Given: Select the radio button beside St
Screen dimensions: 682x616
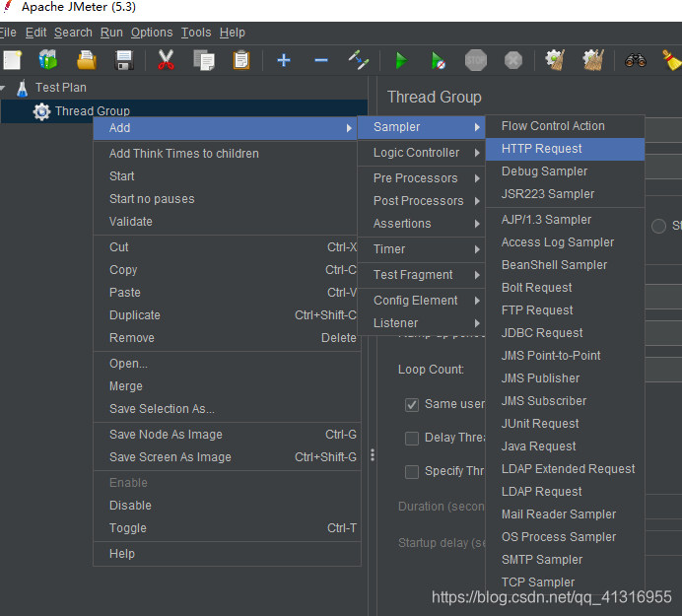Looking at the screenshot, I should (658, 226).
